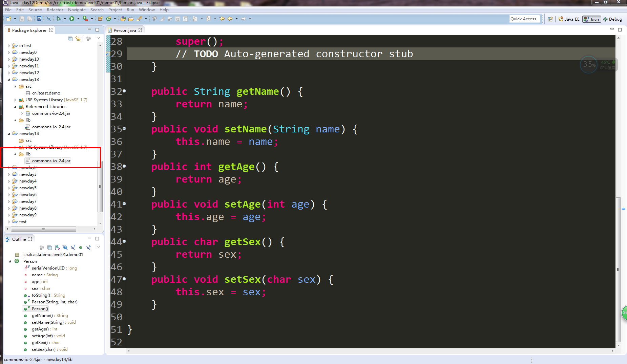
Task: Click the New Java Class icon
Action: [x=109, y=19]
